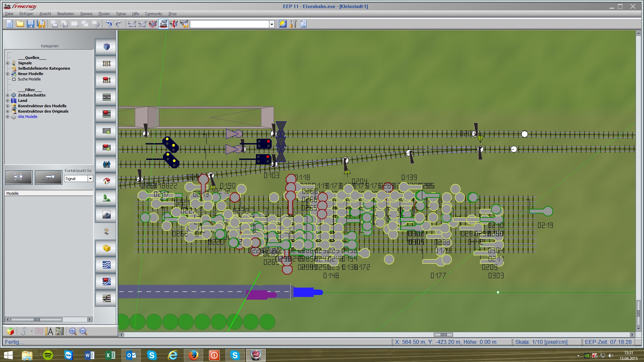Open the Einfügen menu
This screenshot has height=362, width=644.
(26, 14)
